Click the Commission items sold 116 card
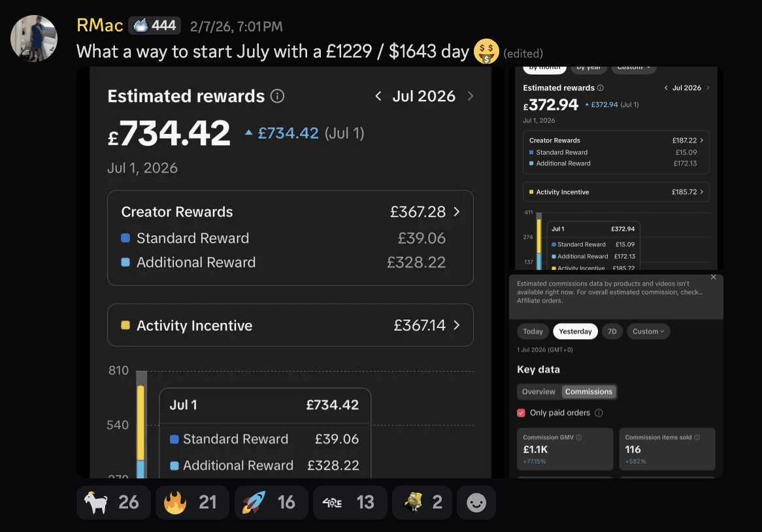The image size is (762, 532). (667, 449)
